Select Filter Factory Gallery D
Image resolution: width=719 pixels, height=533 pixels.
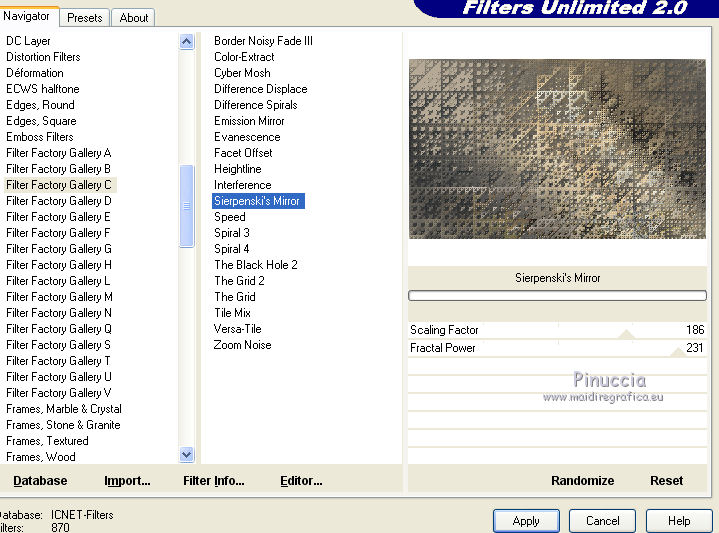pyautogui.click(x=59, y=201)
